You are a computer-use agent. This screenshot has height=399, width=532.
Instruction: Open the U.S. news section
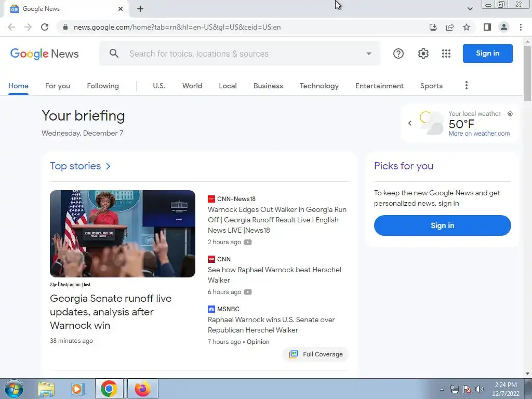coord(159,86)
